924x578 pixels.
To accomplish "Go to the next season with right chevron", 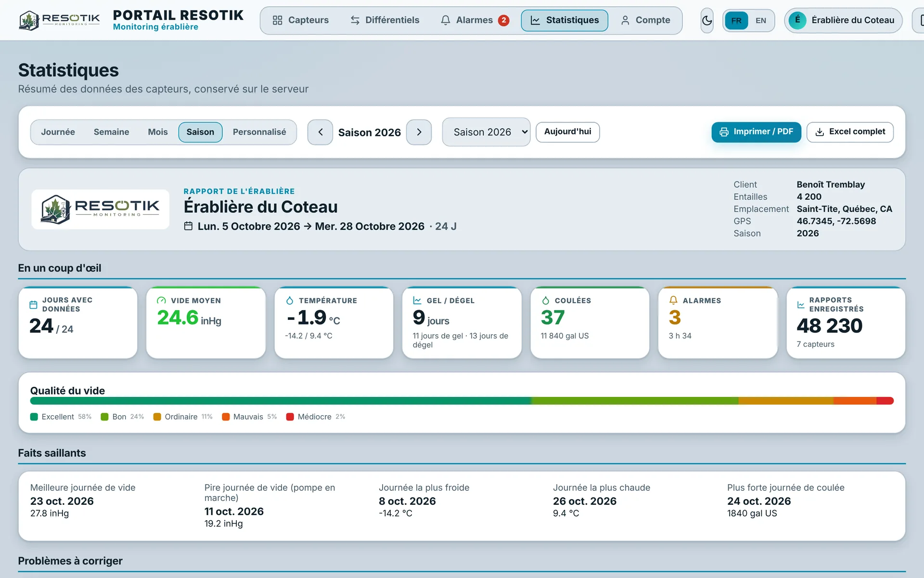I will click(419, 132).
